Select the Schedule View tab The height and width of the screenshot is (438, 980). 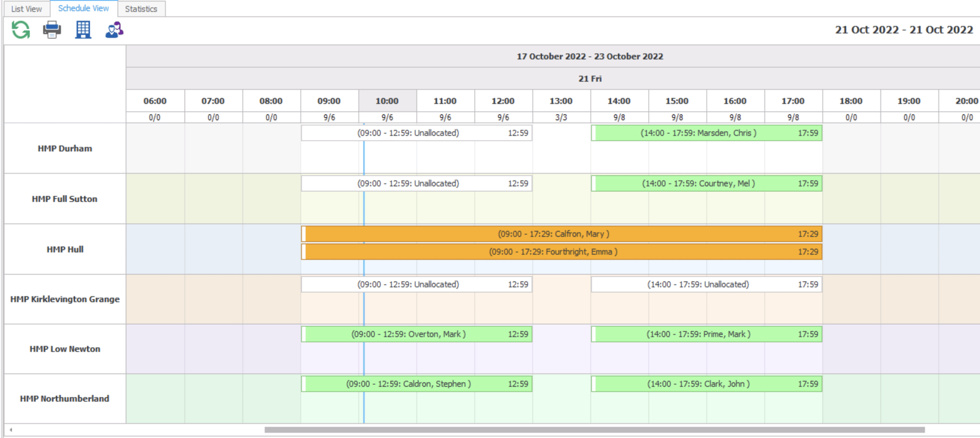point(84,9)
